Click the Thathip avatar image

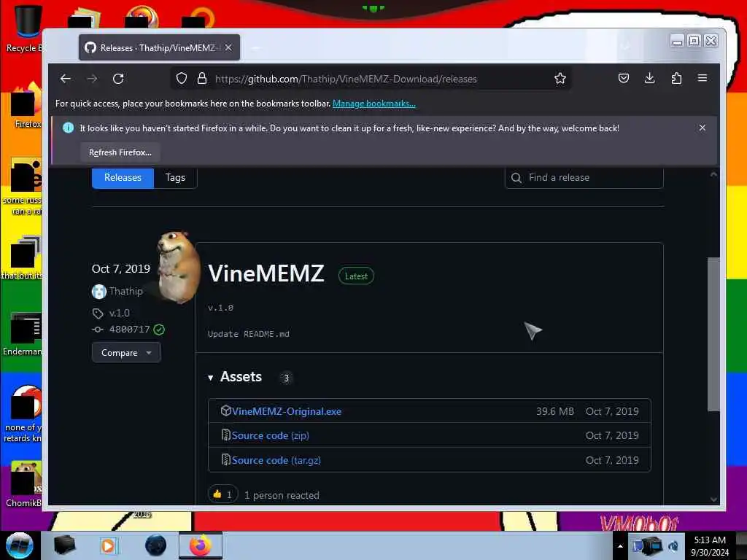(99, 292)
